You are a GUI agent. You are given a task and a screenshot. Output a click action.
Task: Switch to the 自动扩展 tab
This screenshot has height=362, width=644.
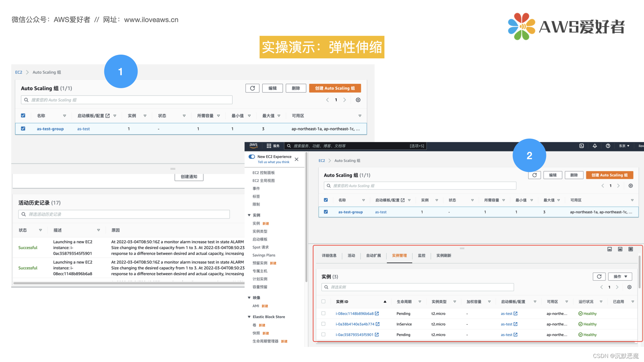(374, 255)
